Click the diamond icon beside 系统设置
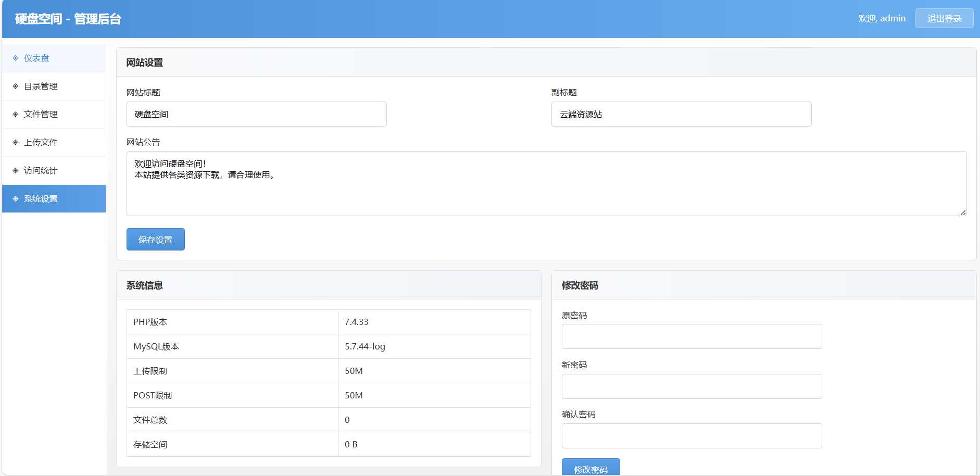The height and width of the screenshot is (476, 980). tap(16, 199)
